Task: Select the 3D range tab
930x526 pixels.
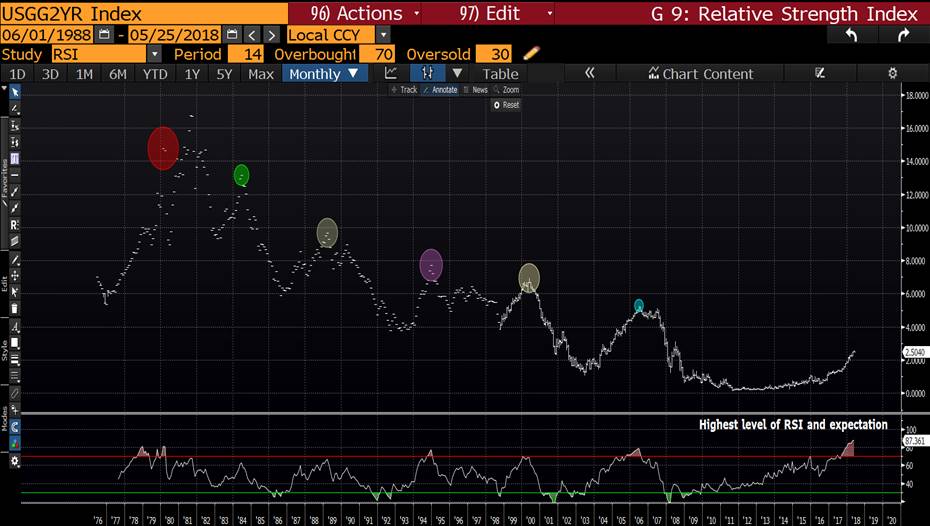Action: tap(50, 74)
